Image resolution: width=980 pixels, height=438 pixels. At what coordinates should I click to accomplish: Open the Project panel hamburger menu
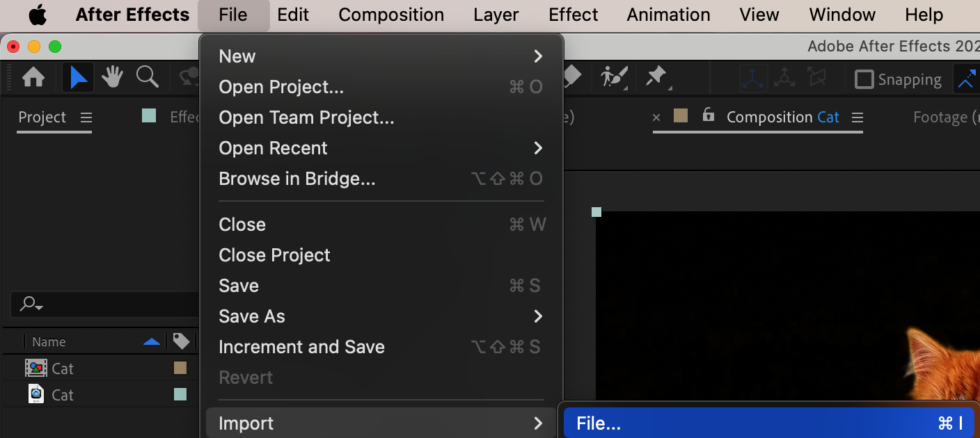pyautogui.click(x=86, y=117)
